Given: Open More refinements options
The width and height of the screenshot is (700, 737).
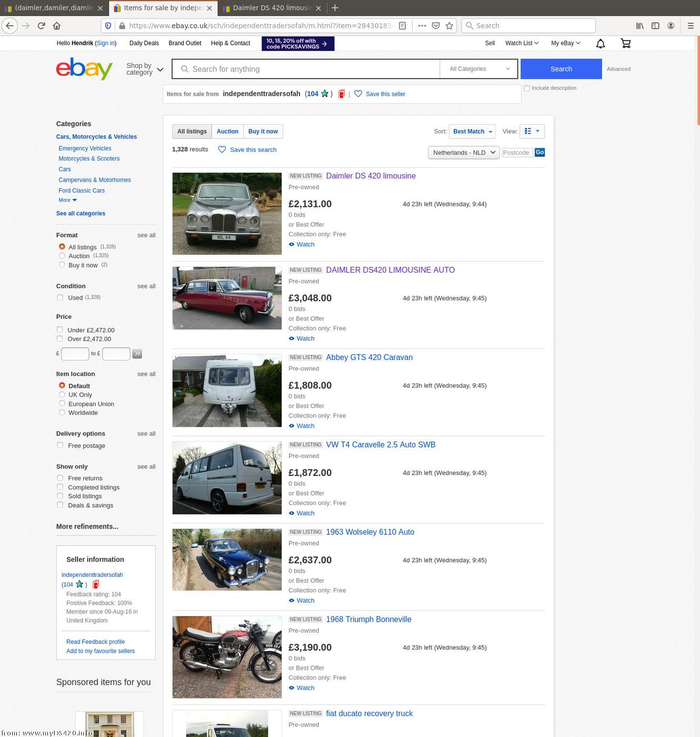Looking at the screenshot, I should click(x=87, y=526).
